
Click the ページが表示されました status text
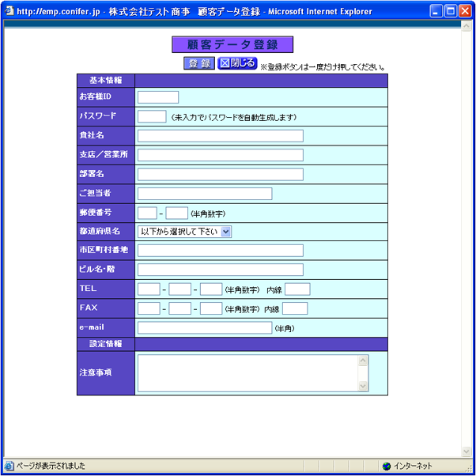pos(51,466)
